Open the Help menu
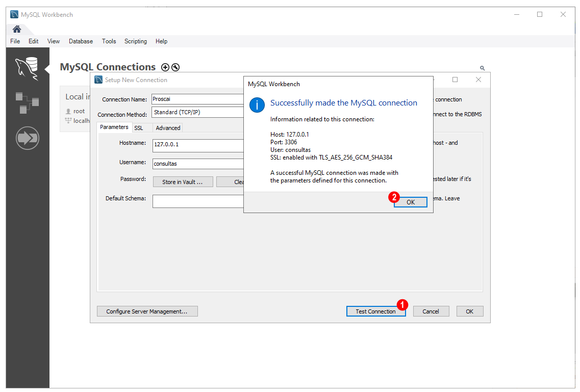The width and height of the screenshot is (580, 392). (x=161, y=41)
